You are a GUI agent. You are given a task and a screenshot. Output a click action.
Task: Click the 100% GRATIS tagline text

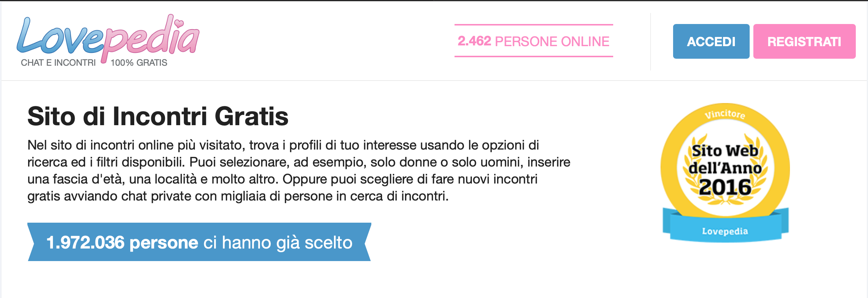pos(139,63)
